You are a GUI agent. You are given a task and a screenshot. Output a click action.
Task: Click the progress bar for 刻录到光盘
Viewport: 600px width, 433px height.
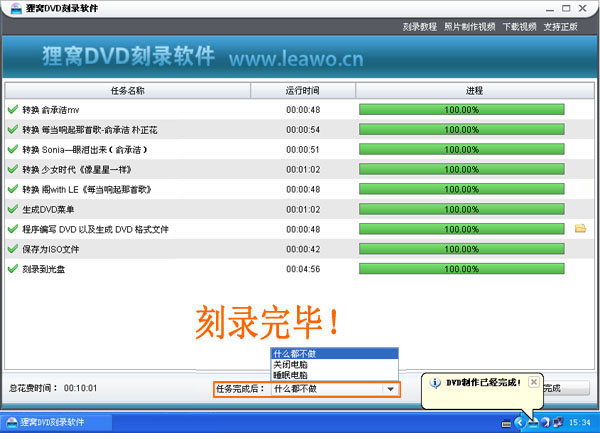pyautogui.click(x=461, y=269)
